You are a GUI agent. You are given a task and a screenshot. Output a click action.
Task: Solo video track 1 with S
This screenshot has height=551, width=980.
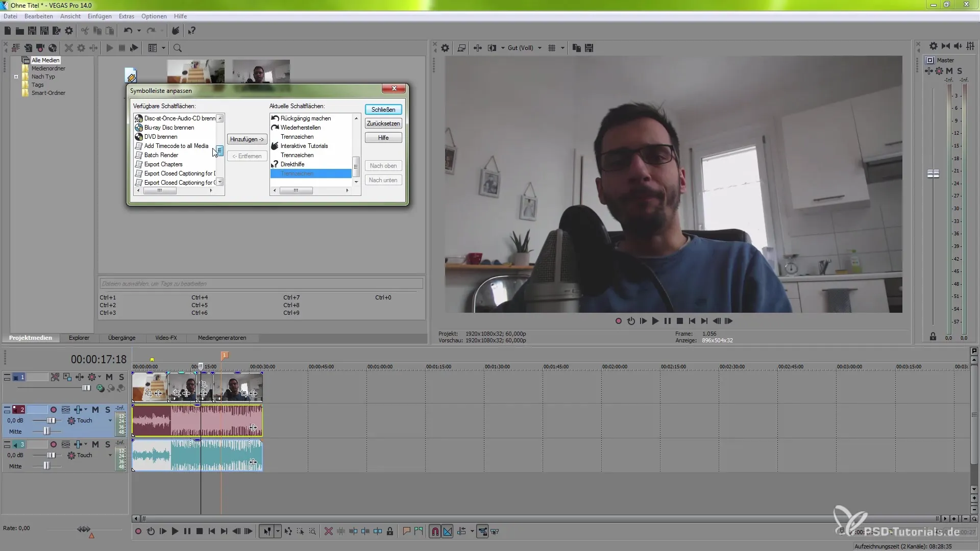pos(121,377)
